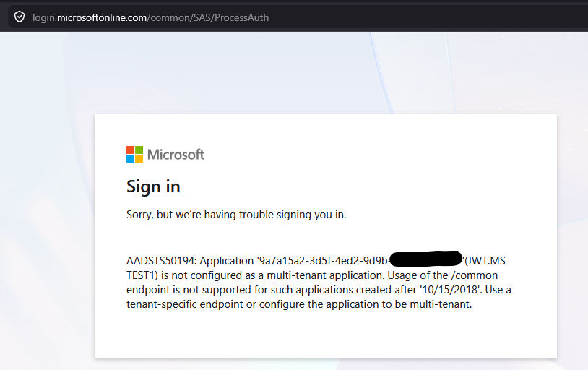This screenshot has width=588, height=370.
Task: Click the "Microsoft" wordmark text
Action: tap(176, 155)
